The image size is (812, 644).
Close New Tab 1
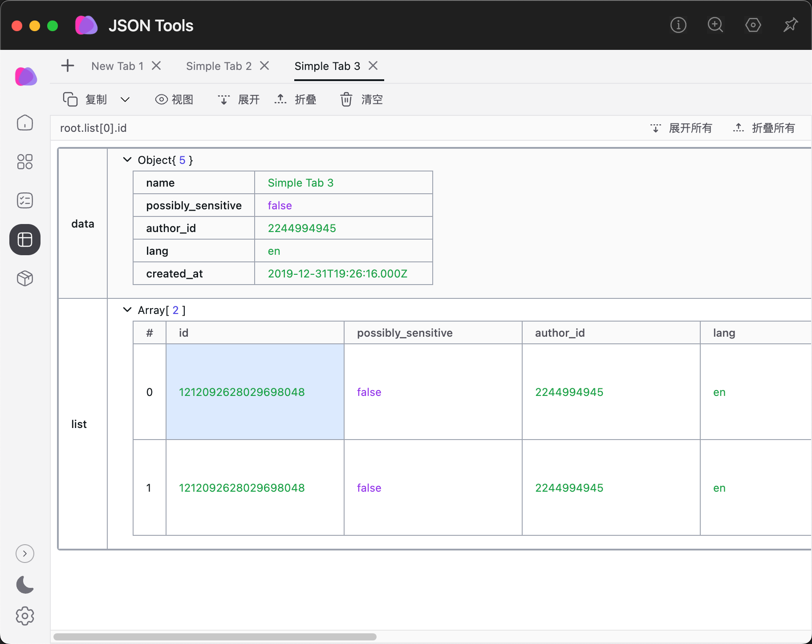[x=156, y=66]
